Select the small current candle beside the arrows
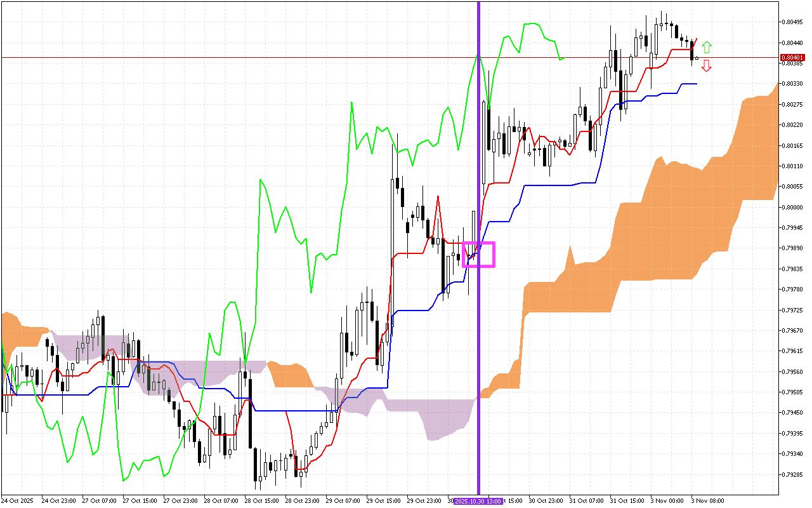Viewport: 812px width, 508px height. (697, 58)
